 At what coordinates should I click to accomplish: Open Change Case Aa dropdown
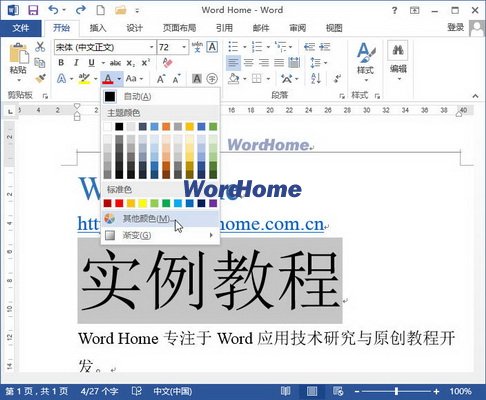point(135,79)
